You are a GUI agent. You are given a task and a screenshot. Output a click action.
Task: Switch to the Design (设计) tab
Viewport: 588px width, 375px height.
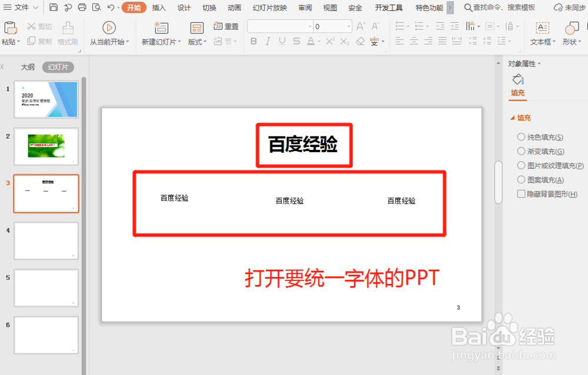pos(183,8)
